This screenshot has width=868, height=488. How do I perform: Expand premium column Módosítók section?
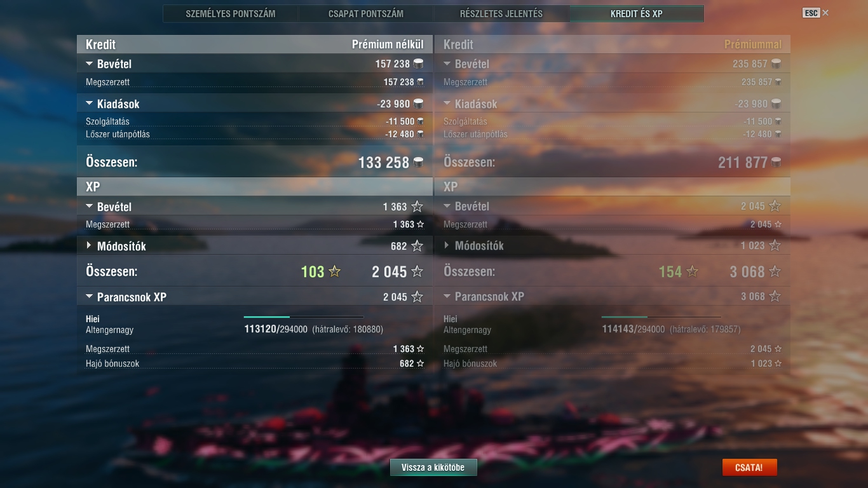point(447,245)
